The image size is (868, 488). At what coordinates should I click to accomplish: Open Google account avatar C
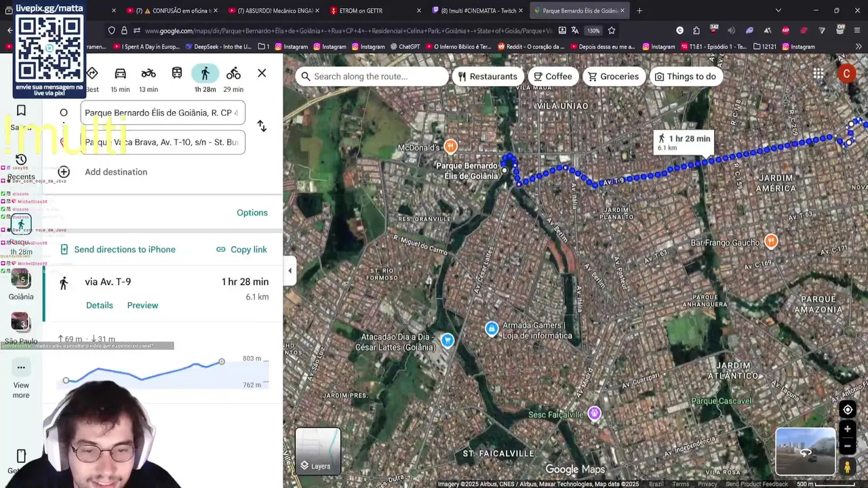tap(846, 74)
